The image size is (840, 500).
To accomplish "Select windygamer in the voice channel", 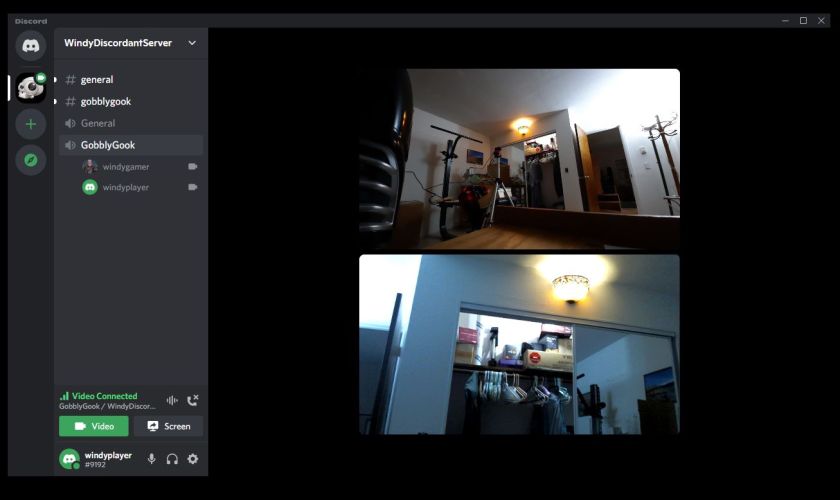I will pos(125,167).
